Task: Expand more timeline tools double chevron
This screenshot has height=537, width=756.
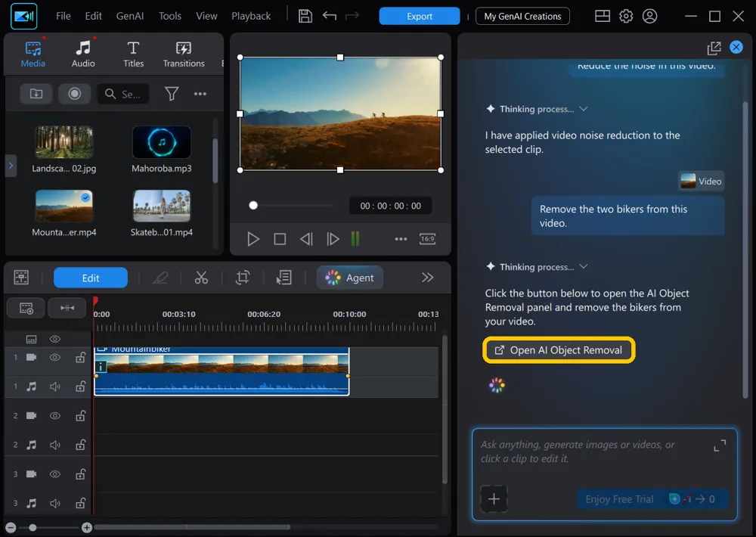Action: point(427,278)
